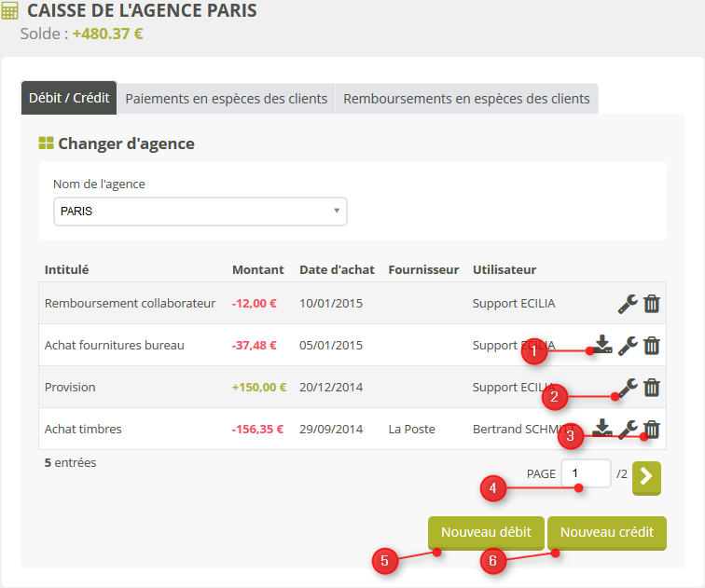This screenshot has width=705, height=588.
Task: Switch to Paiements en espèces des clients tab
Action: [x=226, y=99]
